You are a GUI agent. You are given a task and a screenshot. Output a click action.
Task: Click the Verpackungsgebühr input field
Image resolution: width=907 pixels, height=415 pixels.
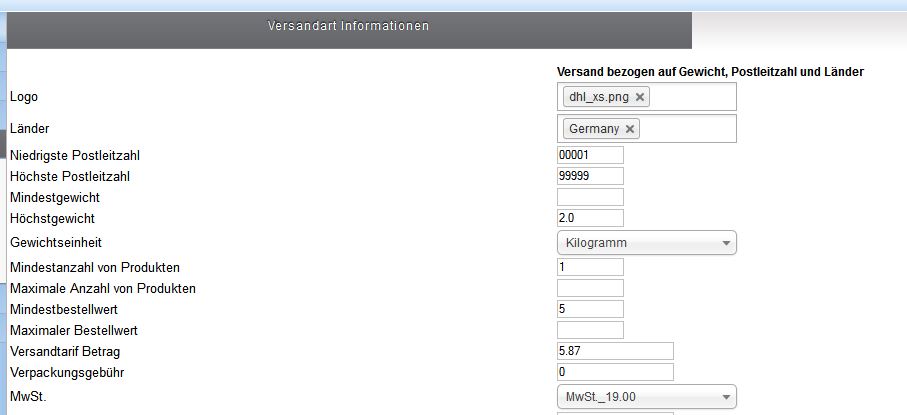614,372
